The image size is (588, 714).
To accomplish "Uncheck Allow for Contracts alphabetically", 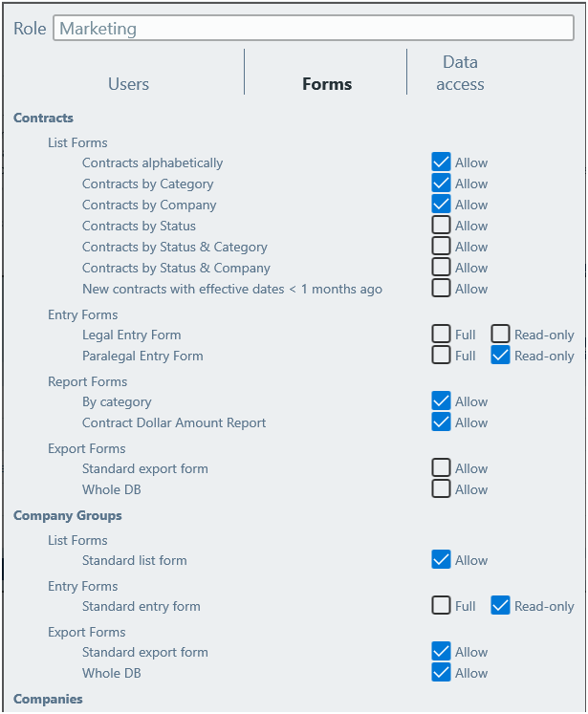I will (x=441, y=163).
